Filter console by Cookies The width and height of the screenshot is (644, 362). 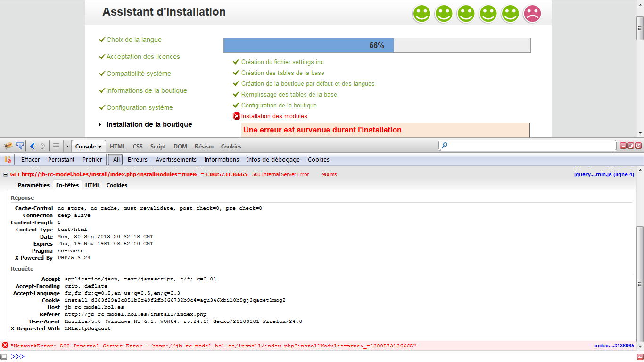(x=319, y=160)
